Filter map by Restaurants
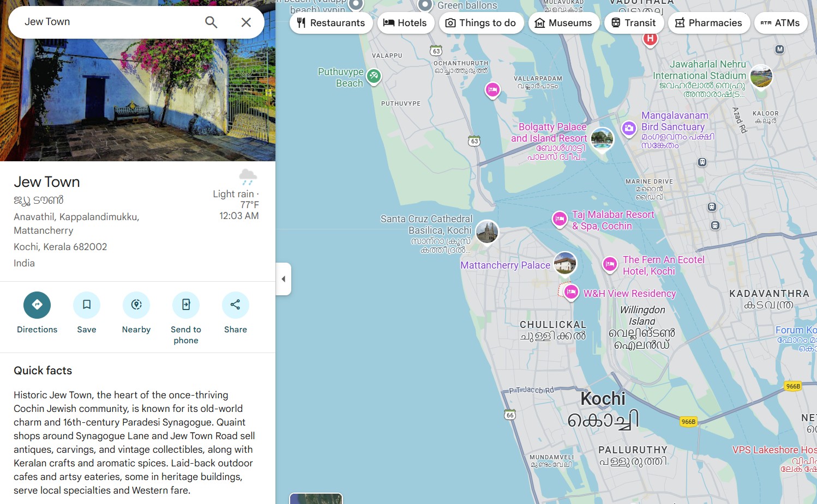817x504 pixels. [x=331, y=23]
